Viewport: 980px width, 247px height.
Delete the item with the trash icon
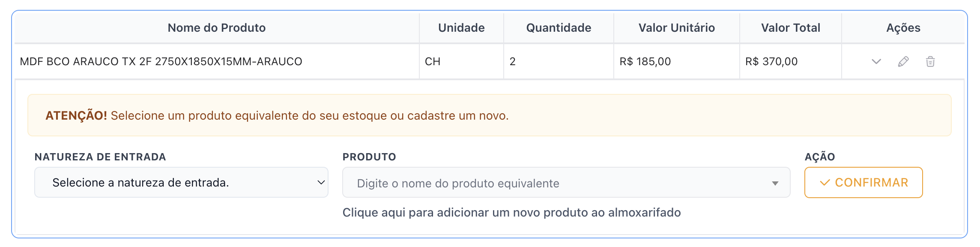pos(930,62)
